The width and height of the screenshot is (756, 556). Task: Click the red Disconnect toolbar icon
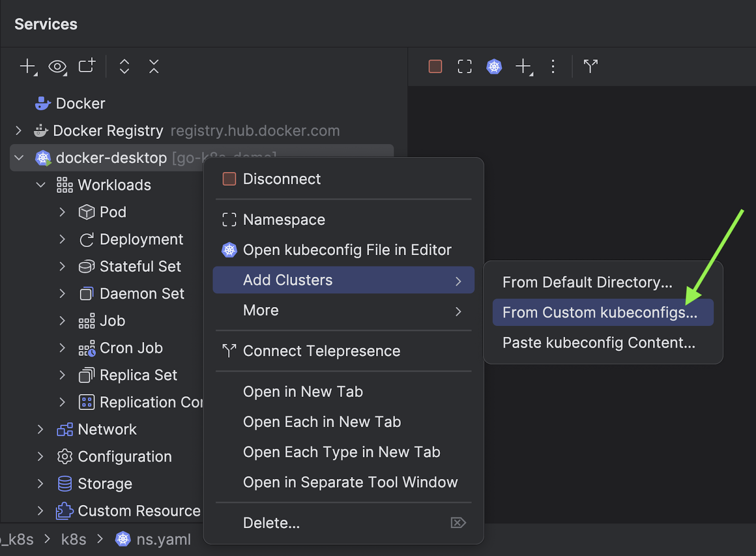435,66
